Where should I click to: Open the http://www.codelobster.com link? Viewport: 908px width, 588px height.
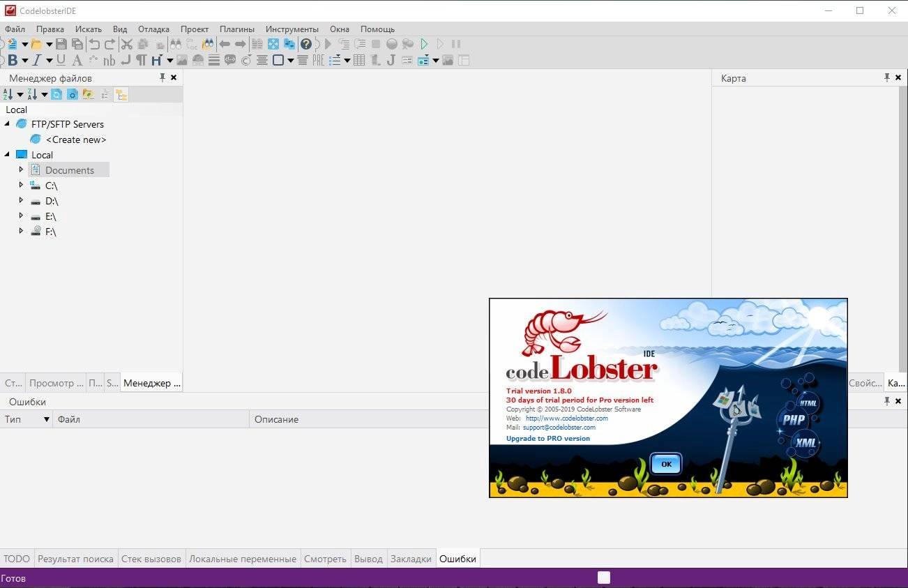point(567,419)
